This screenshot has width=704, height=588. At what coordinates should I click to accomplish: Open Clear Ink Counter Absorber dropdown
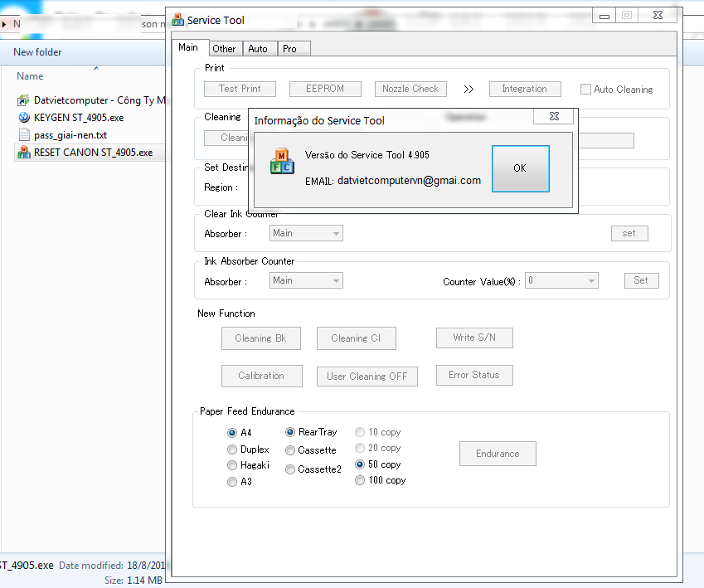306,233
